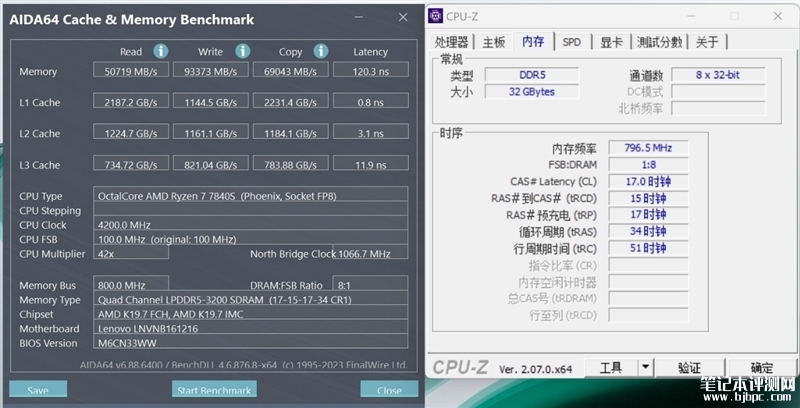This screenshot has height=408, width=800.
Task: Click the 确定 button in CPU-Z
Action: pos(762,367)
